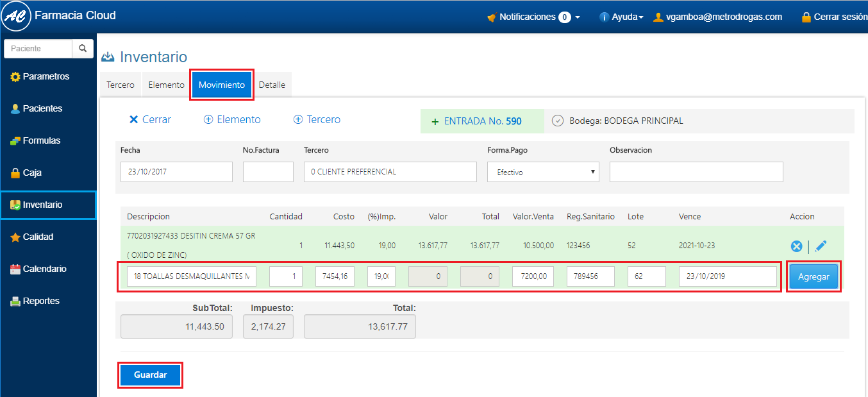Open the Calendario section

[44, 269]
